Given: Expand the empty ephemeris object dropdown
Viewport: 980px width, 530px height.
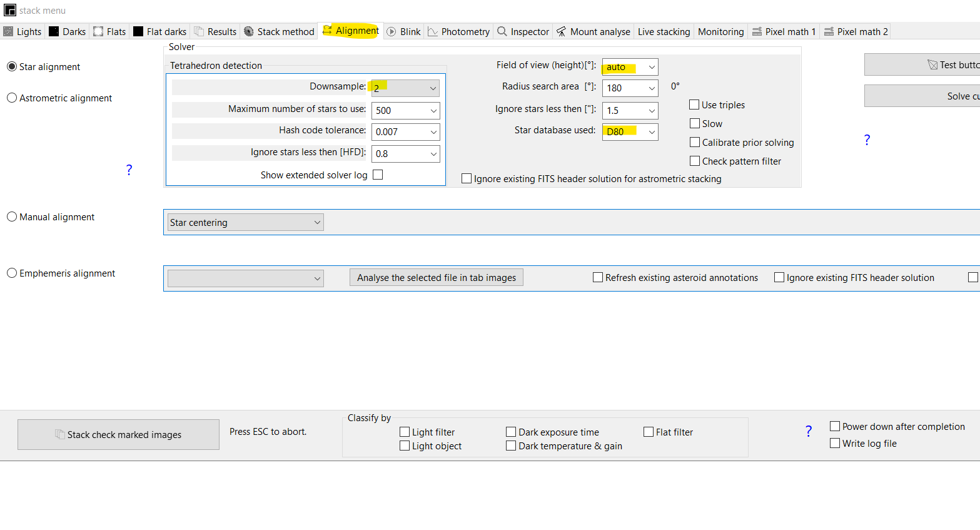Looking at the screenshot, I should [245, 278].
